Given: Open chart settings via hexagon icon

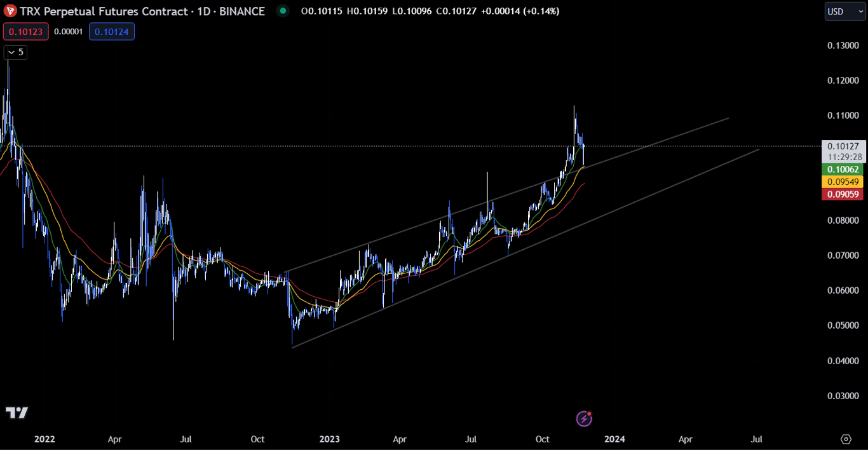Looking at the screenshot, I should pos(846,439).
